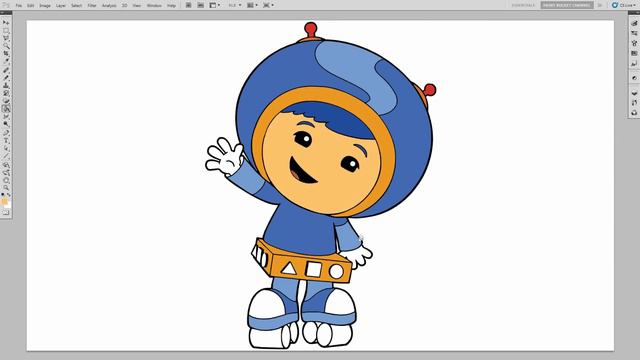The width and height of the screenshot is (640, 360).
Task: Click the highlighted workspace button
Action: tap(567, 5)
